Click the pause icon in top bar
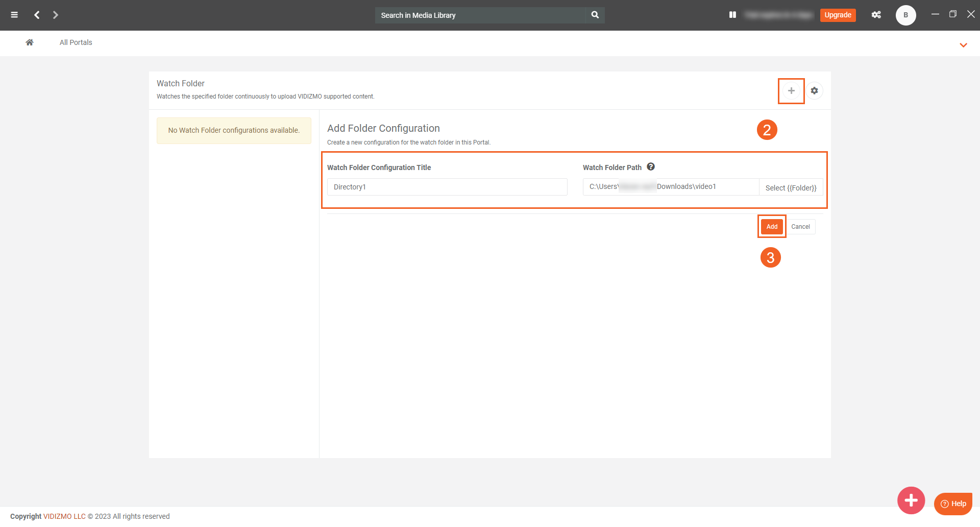 [732, 15]
